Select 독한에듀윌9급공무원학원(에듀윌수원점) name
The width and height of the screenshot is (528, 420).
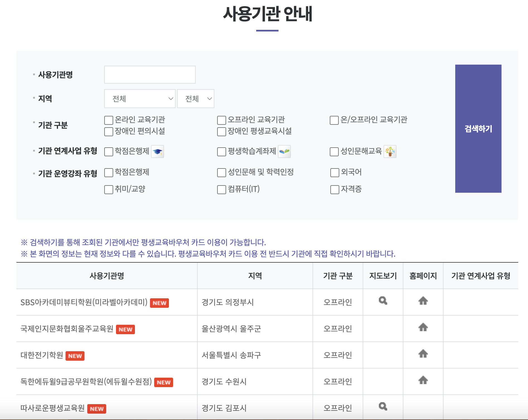86,382
